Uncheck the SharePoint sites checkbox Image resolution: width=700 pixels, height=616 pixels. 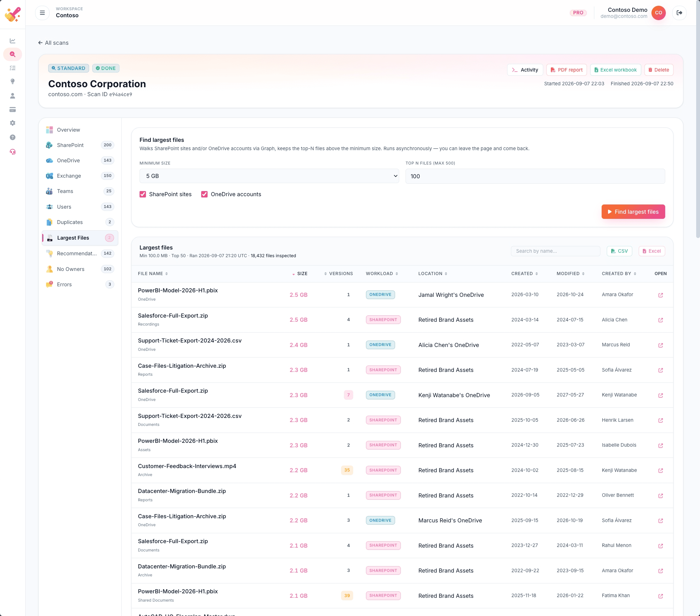click(x=143, y=194)
